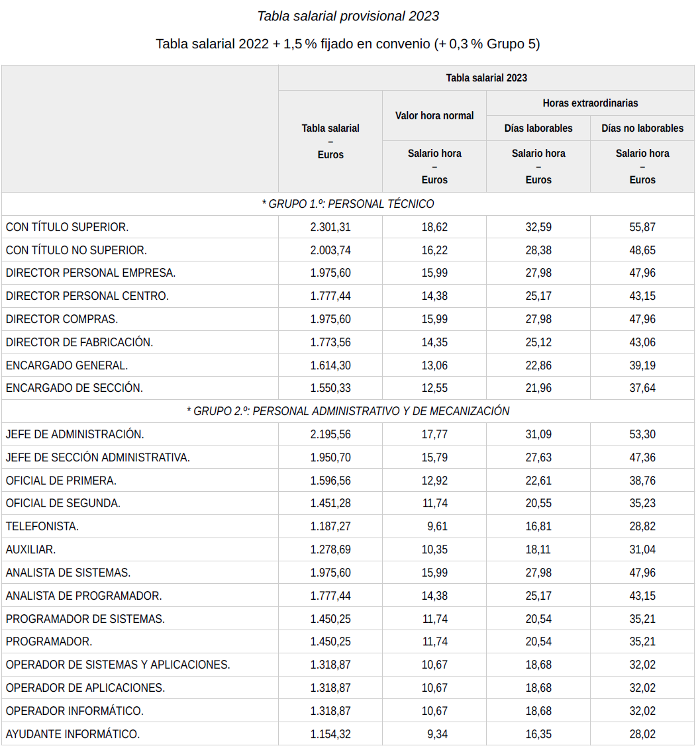Click the salary value 2.301,31
The image size is (700, 752).
pyautogui.click(x=330, y=227)
